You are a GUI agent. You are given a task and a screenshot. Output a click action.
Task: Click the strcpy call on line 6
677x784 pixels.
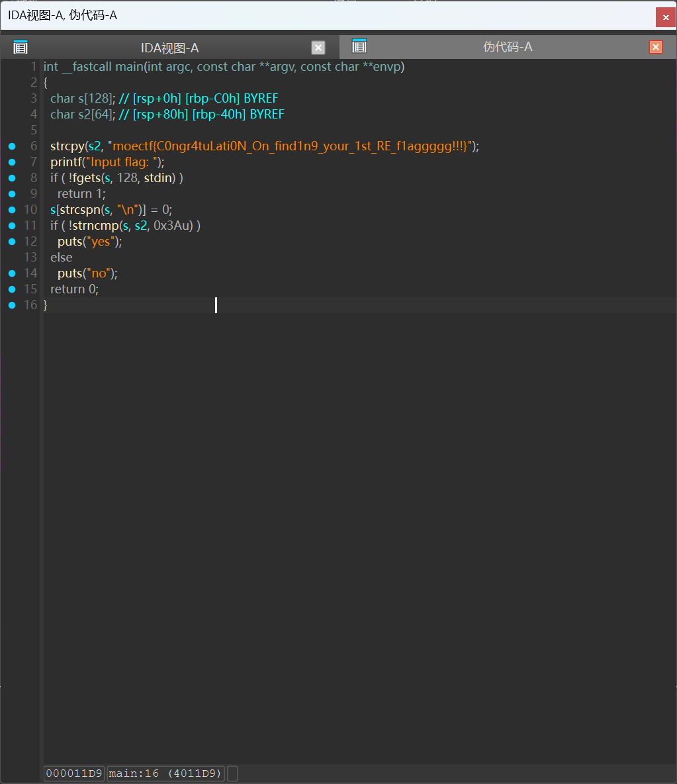click(x=68, y=146)
